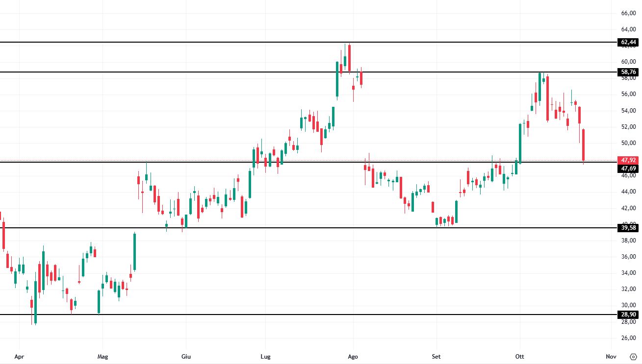Image resolution: width=642 pixels, height=364 pixels.
Task: Click the 54,00 price scale value
Action: coord(629,111)
